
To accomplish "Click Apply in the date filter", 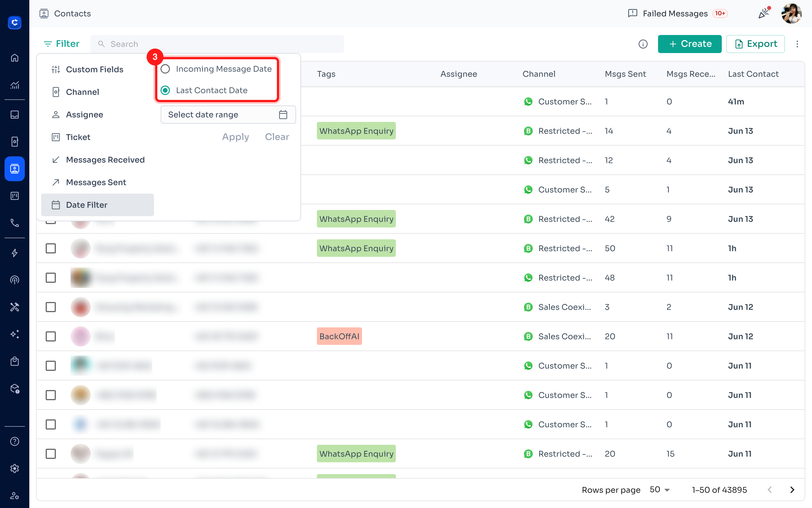I will pos(235,137).
